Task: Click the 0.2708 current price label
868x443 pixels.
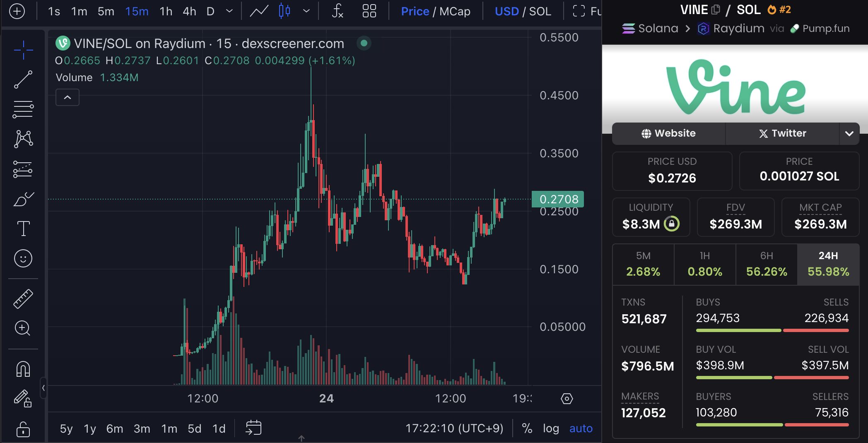Action: click(558, 199)
